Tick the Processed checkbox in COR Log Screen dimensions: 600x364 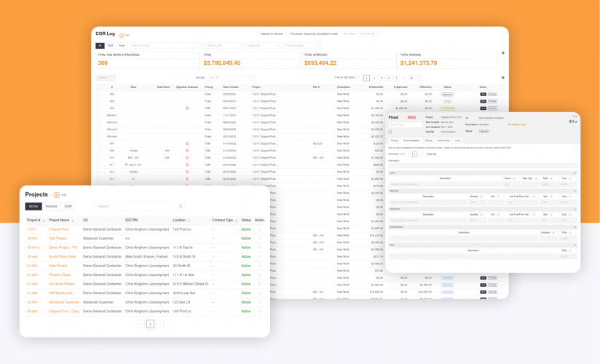(x=288, y=34)
